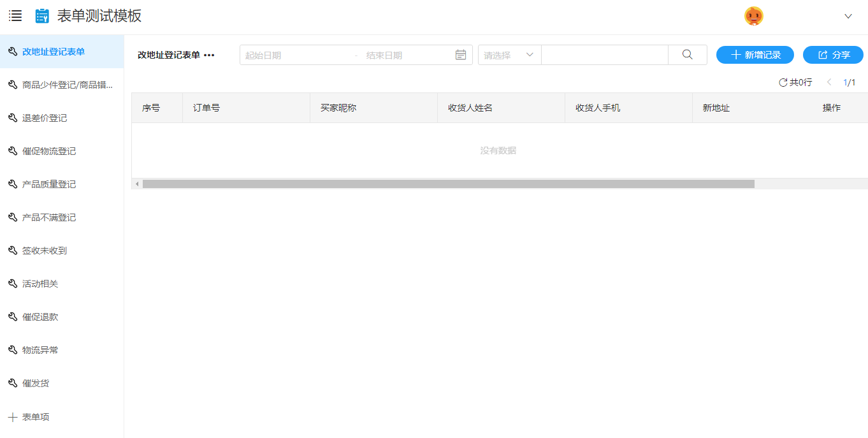Open 签收未收到 sidebar item

(45, 251)
